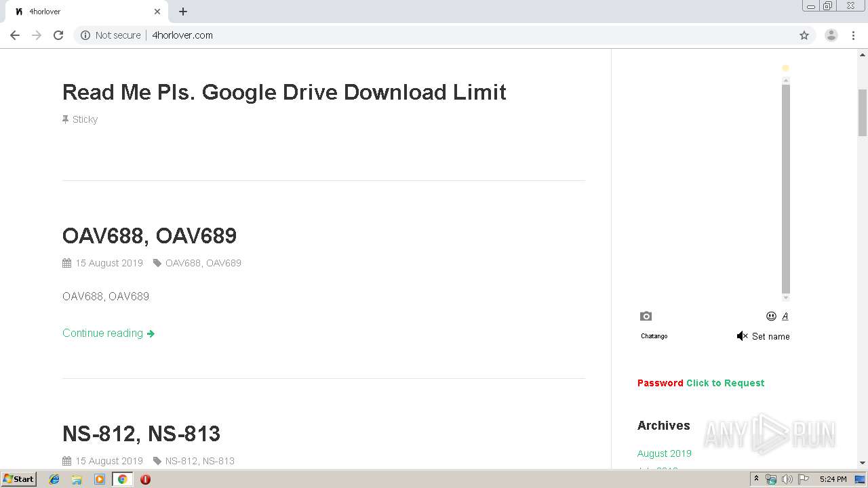Click the Chatango chat scrollbar thumb
The height and width of the screenshot is (488, 868).
[x=786, y=188]
